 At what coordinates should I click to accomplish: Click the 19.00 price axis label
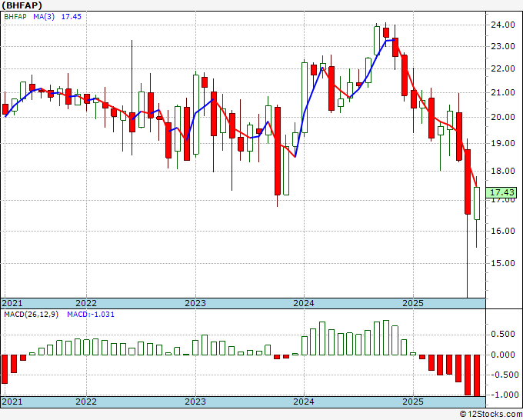[x=502, y=143]
